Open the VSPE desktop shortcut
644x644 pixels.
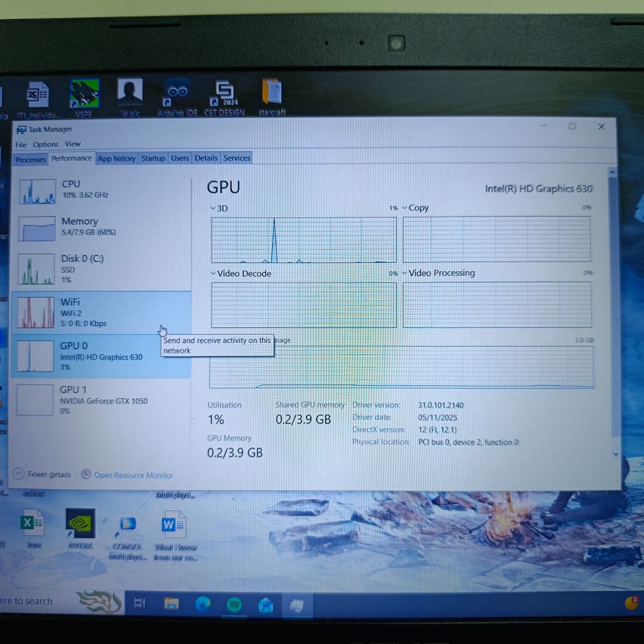point(84,98)
